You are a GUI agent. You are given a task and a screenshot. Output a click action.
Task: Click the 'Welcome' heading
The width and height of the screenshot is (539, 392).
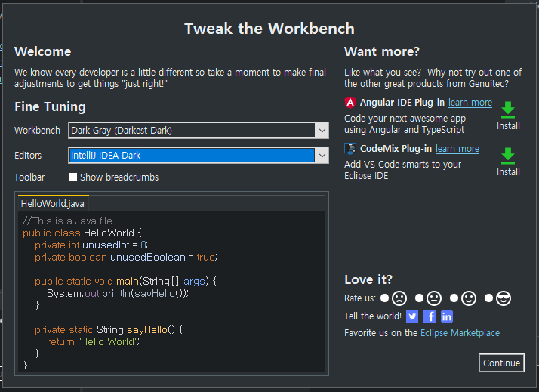pos(42,51)
